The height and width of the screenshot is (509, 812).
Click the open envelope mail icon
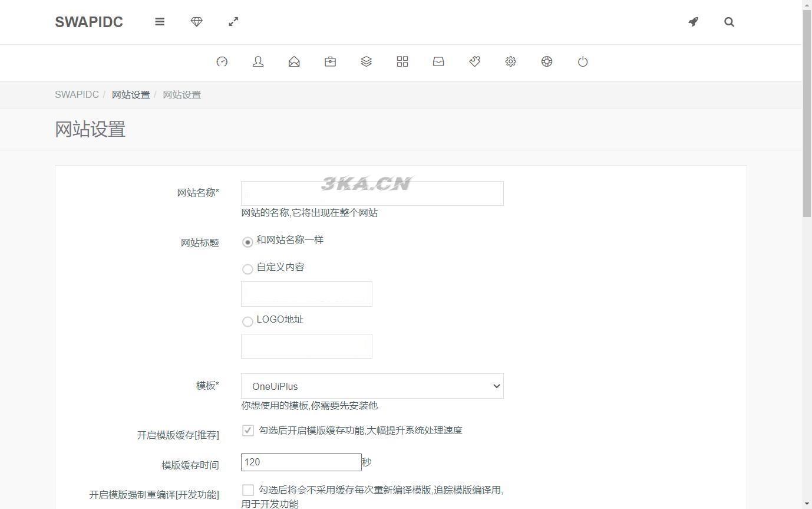coord(294,61)
